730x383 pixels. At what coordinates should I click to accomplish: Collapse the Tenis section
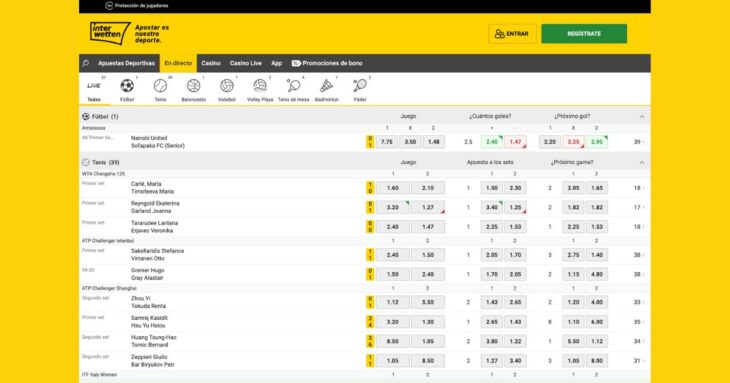(x=642, y=162)
